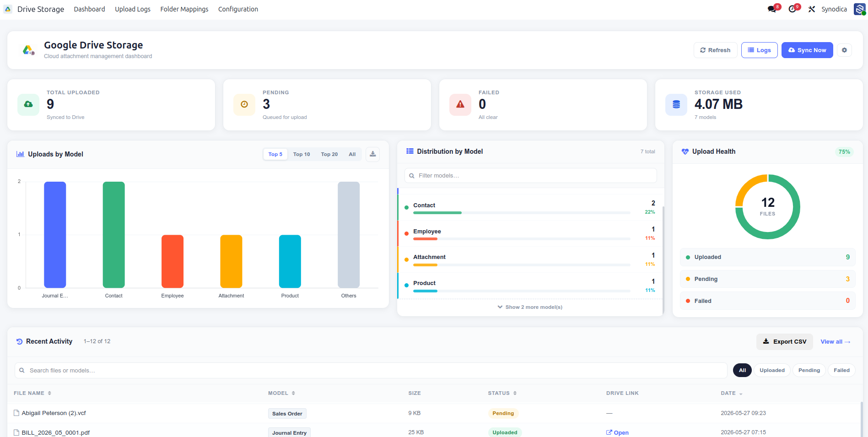Open the user avatar menu

(x=859, y=9)
